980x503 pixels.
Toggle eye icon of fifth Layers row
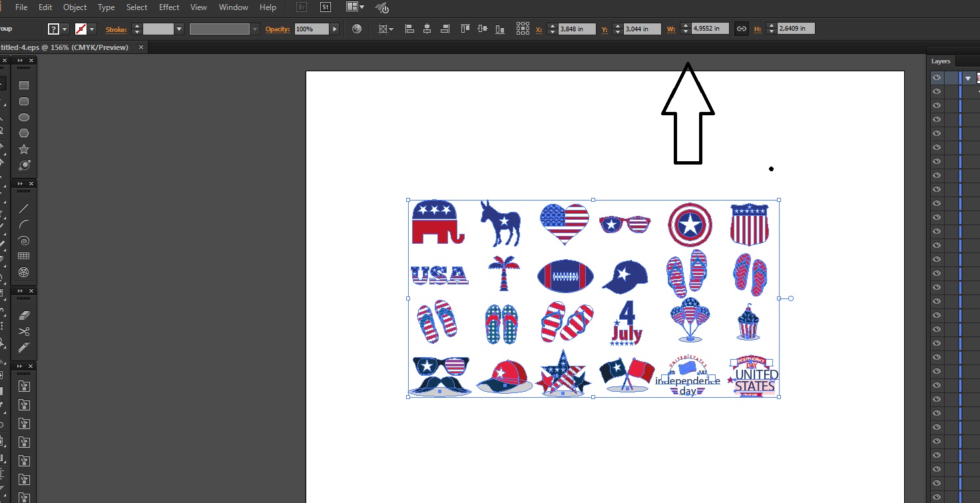tap(937, 133)
